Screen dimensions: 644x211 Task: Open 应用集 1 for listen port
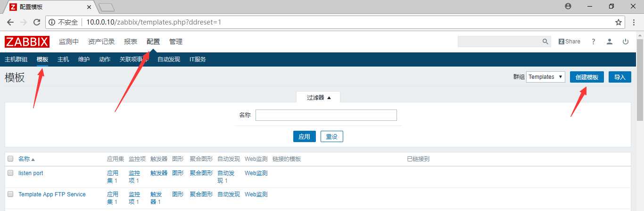coord(113,177)
